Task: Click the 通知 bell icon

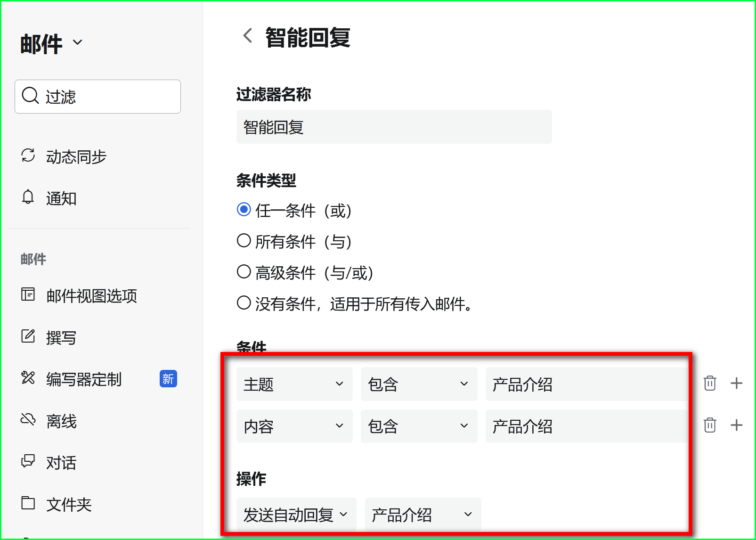Action: (x=28, y=197)
